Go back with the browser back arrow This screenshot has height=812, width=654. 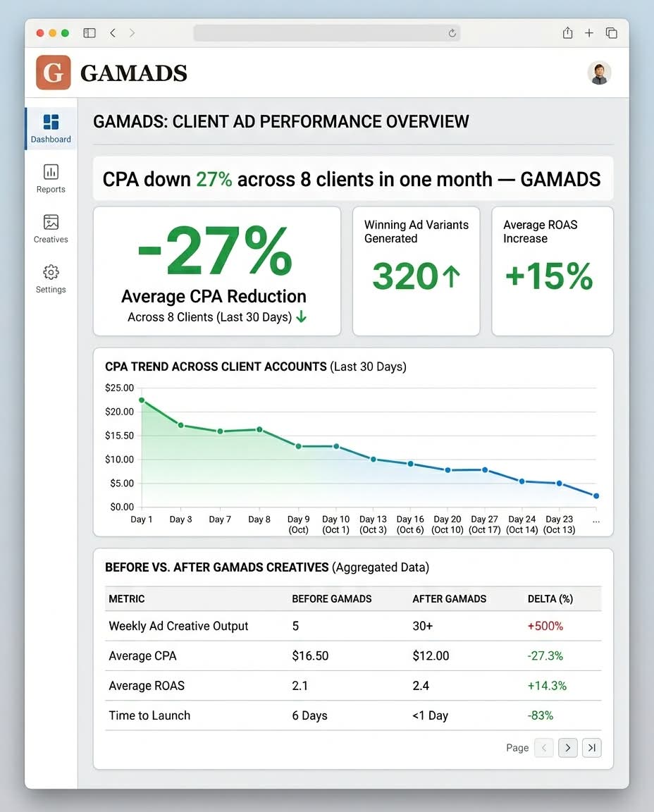point(113,33)
